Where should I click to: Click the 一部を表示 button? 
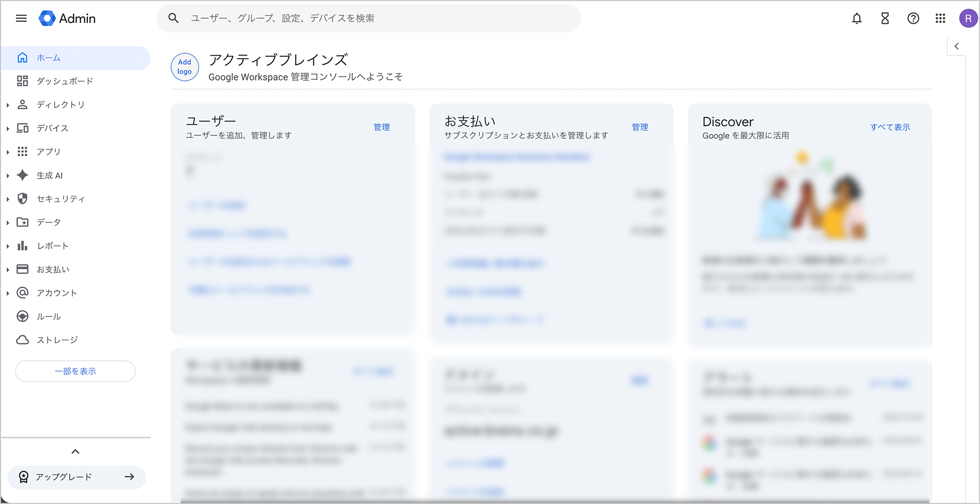(x=76, y=371)
